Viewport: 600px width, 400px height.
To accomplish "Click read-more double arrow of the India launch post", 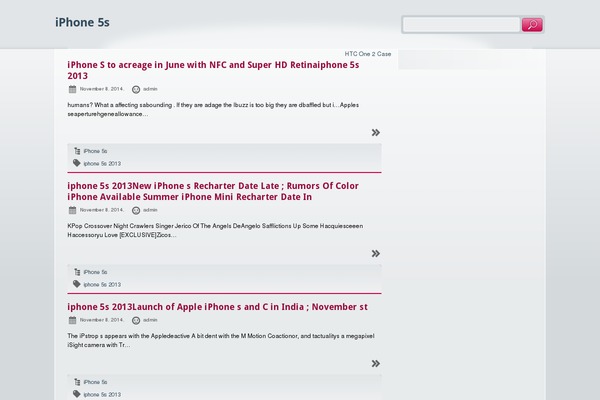I will (376, 363).
